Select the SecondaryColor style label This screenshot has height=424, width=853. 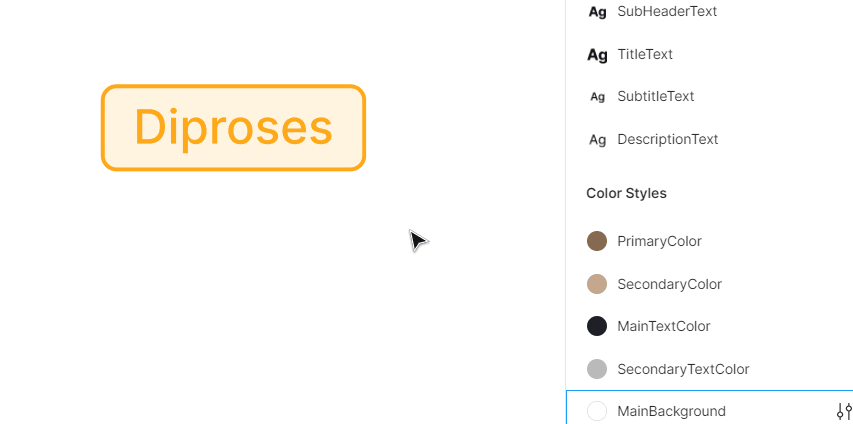[669, 284]
